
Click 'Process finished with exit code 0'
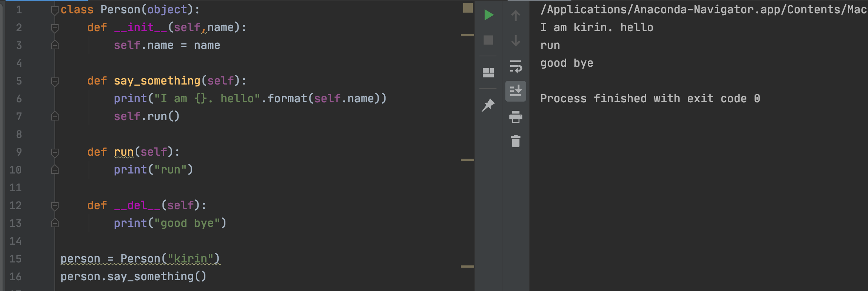click(650, 99)
